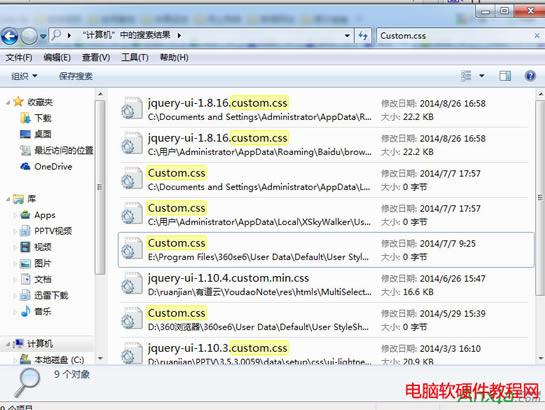Open the 帮助(H) menu

(x=174, y=58)
